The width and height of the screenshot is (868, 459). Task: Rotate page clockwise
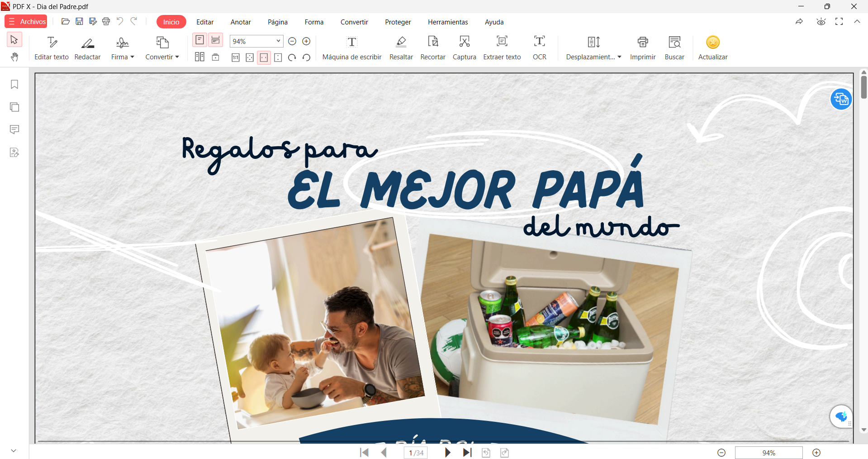pos(292,57)
